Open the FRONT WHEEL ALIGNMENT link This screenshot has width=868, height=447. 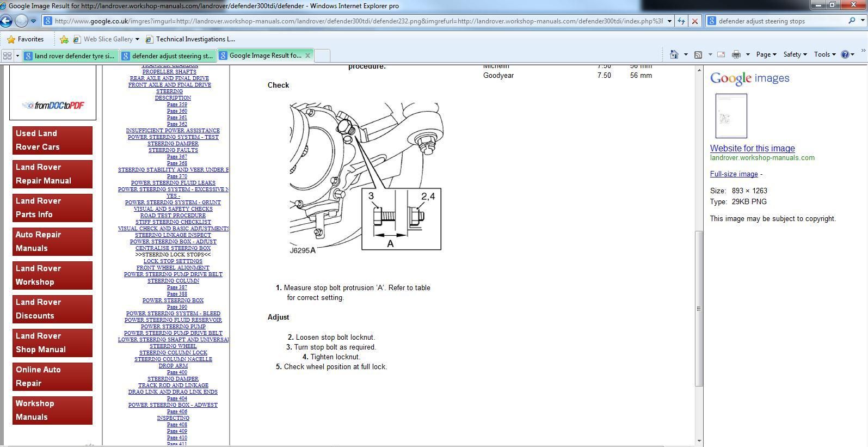[x=173, y=268]
